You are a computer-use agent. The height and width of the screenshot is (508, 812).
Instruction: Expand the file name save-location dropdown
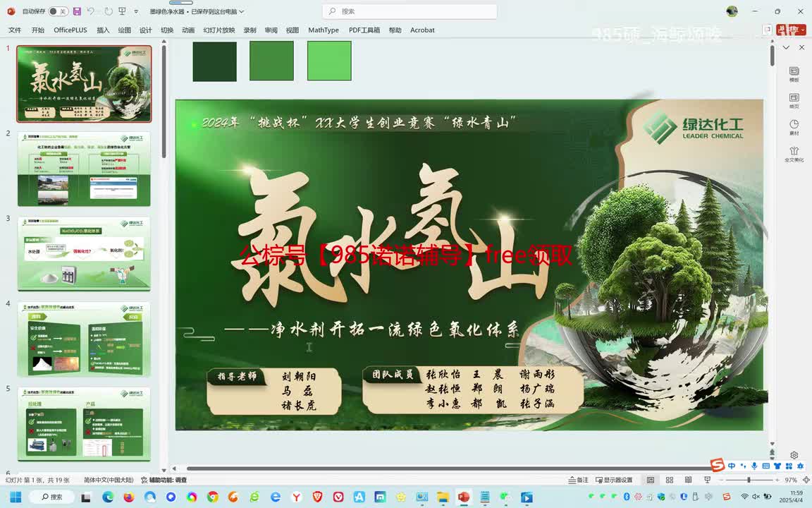[x=241, y=11]
